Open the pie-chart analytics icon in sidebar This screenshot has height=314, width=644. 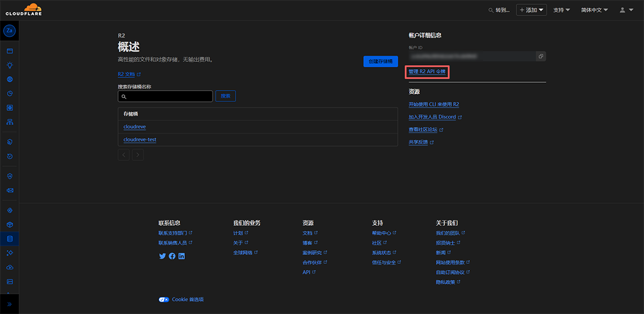point(10,94)
